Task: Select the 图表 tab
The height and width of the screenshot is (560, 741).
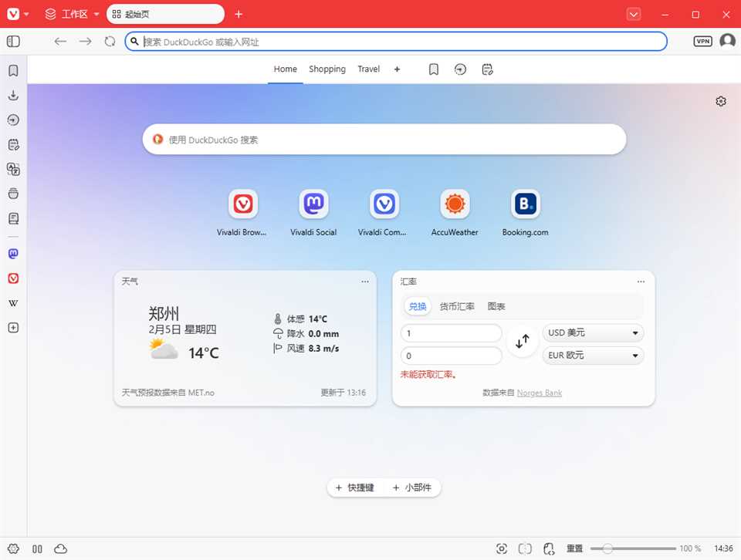Action: (496, 306)
